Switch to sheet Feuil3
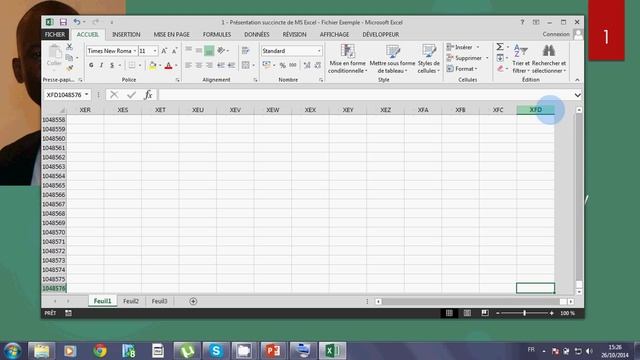 (159, 301)
